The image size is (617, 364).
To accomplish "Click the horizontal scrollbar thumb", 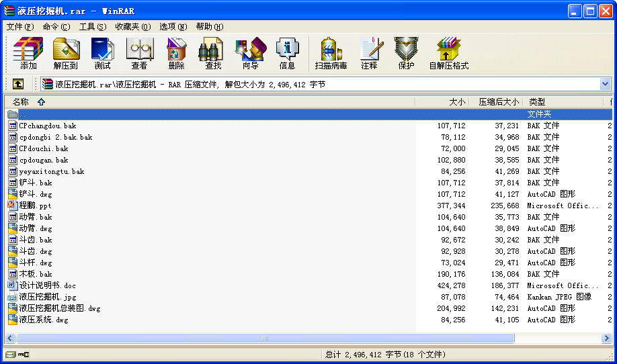I will tap(265, 338).
